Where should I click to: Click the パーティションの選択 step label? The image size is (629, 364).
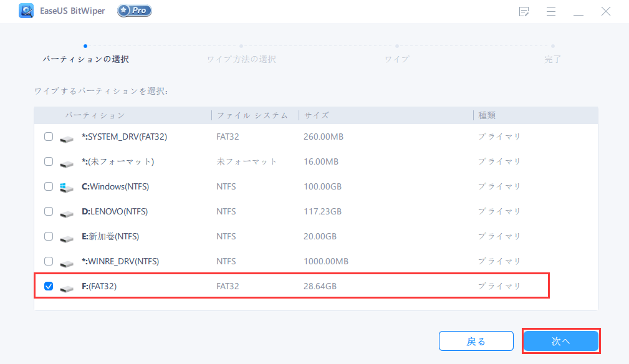click(x=85, y=59)
